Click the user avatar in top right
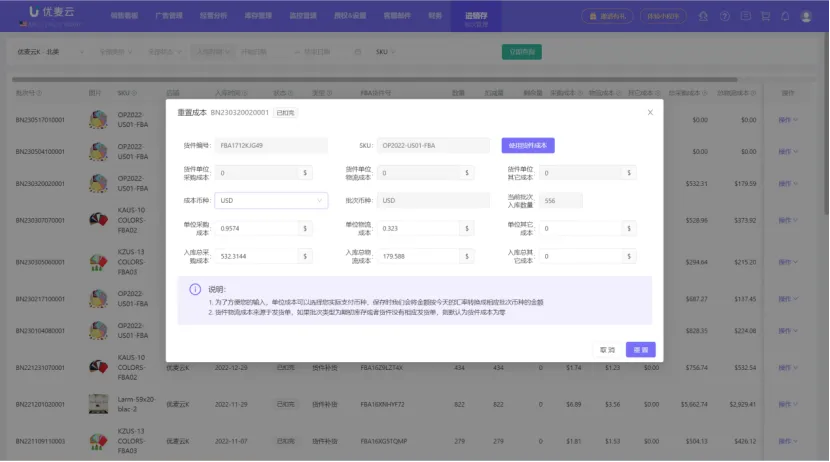 click(x=806, y=16)
